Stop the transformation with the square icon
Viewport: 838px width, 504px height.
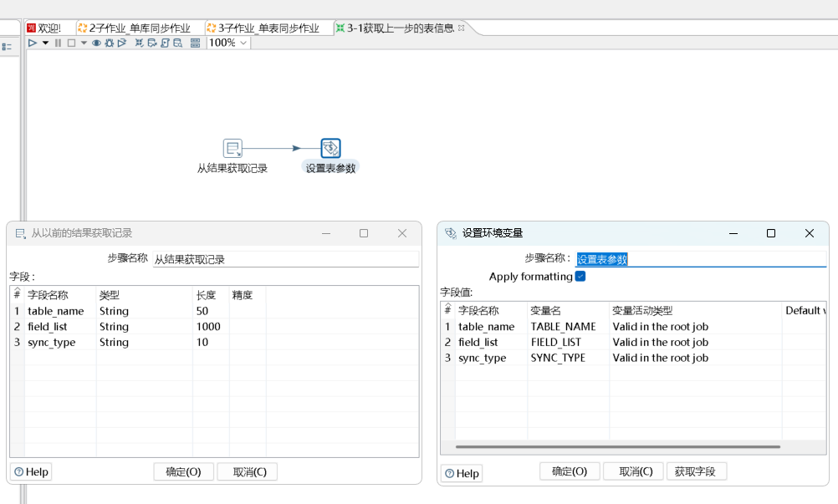[x=71, y=43]
